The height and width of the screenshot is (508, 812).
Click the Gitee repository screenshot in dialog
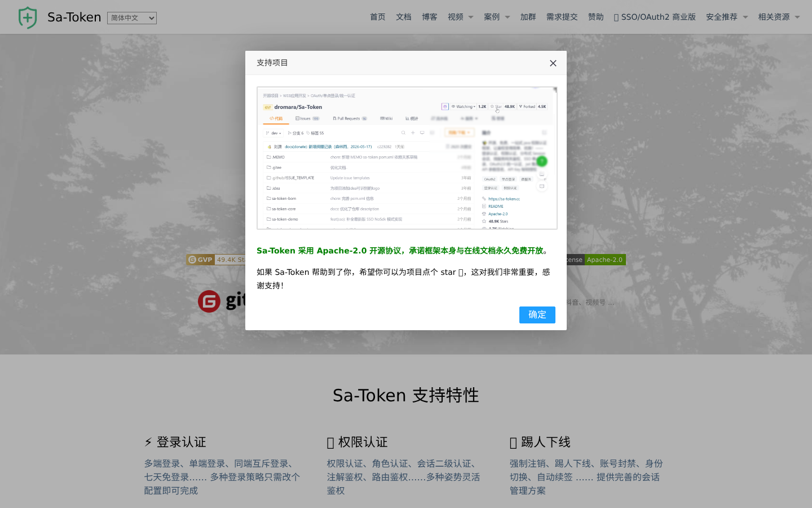(x=407, y=158)
